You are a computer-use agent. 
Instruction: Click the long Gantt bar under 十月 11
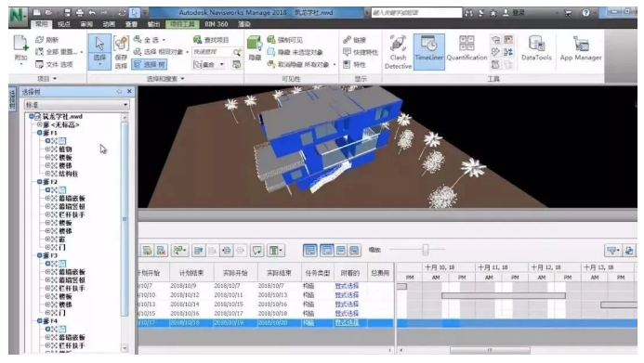(x=503, y=295)
